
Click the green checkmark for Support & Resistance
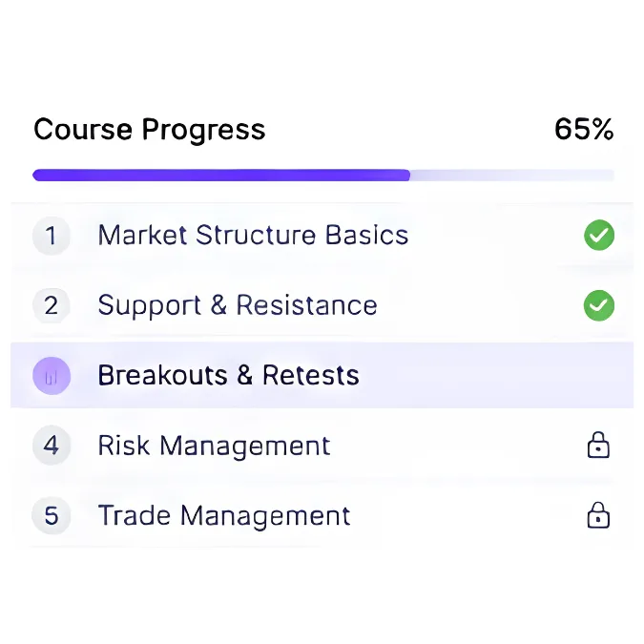(599, 305)
